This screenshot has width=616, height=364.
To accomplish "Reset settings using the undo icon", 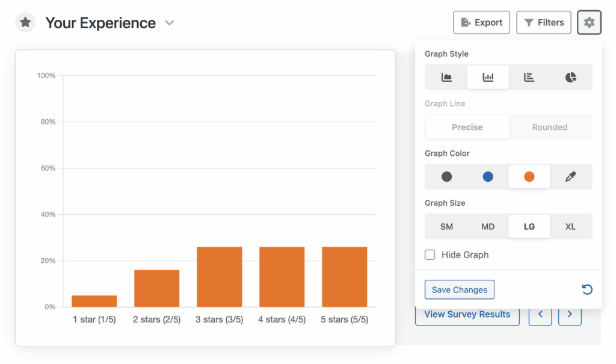I will coord(587,289).
